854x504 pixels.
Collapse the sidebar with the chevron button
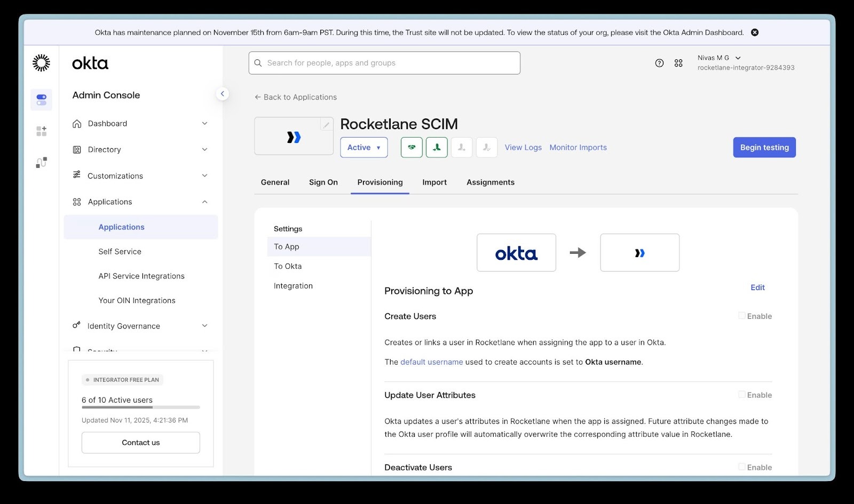(x=223, y=94)
